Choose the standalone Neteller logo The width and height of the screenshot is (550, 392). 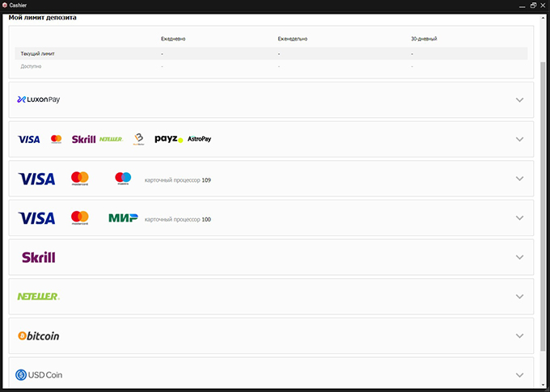[x=38, y=297]
